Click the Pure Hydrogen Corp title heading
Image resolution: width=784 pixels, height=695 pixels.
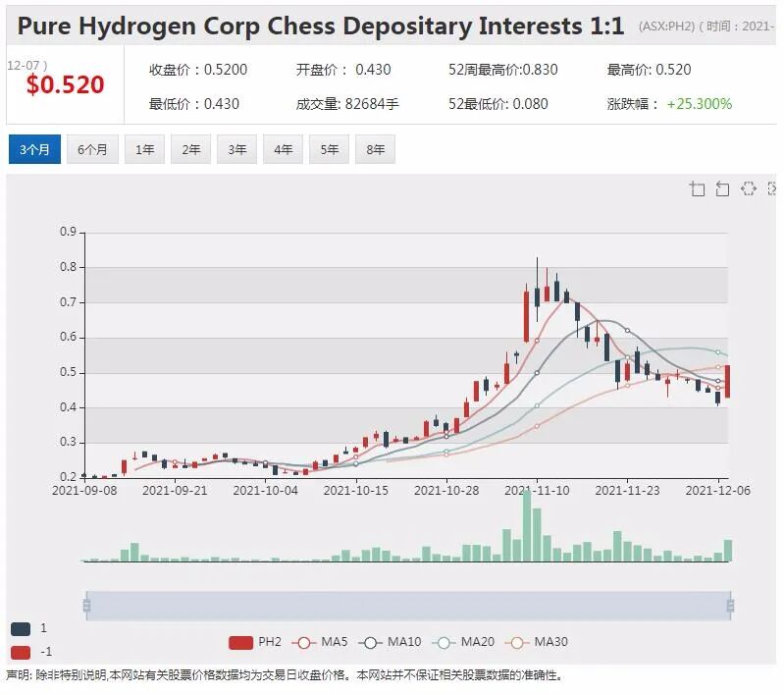click(321, 27)
